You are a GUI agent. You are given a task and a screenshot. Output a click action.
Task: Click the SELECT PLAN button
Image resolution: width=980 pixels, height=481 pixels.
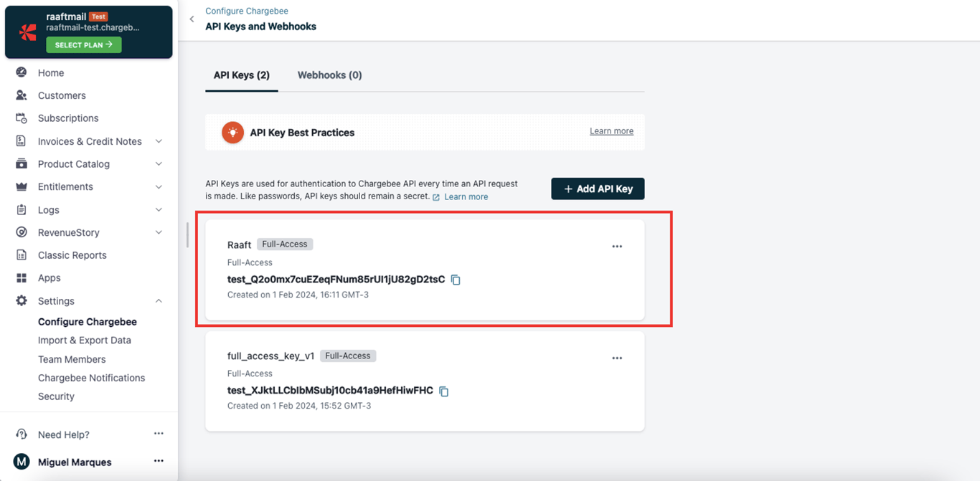84,44
